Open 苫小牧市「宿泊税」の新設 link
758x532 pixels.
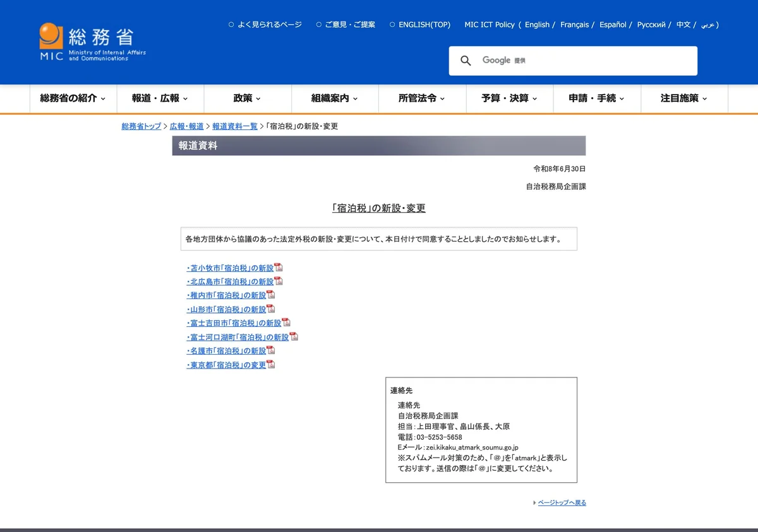(x=231, y=268)
